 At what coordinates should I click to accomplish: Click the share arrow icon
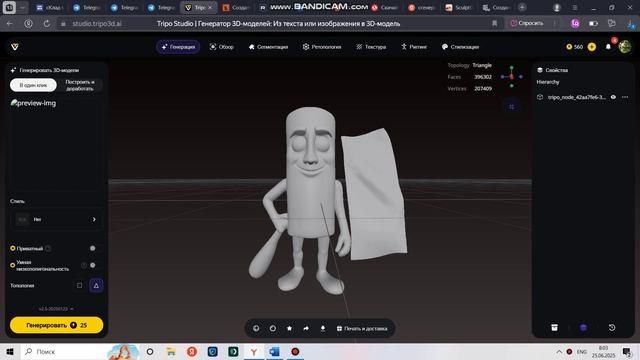(x=306, y=328)
